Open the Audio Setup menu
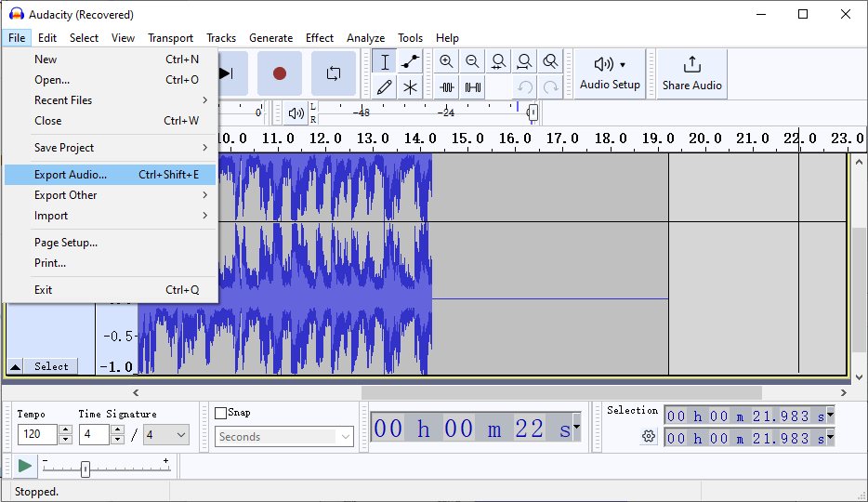Image resolution: width=868 pixels, height=502 pixels. pos(610,73)
